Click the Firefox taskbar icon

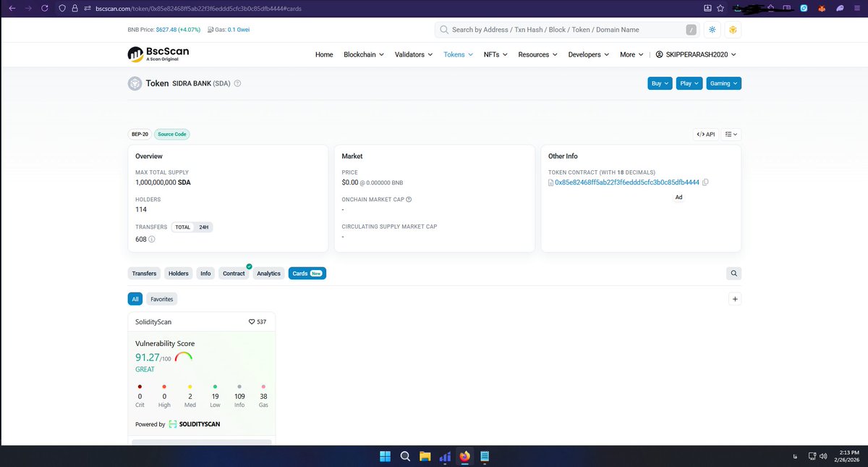(x=464, y=456)
